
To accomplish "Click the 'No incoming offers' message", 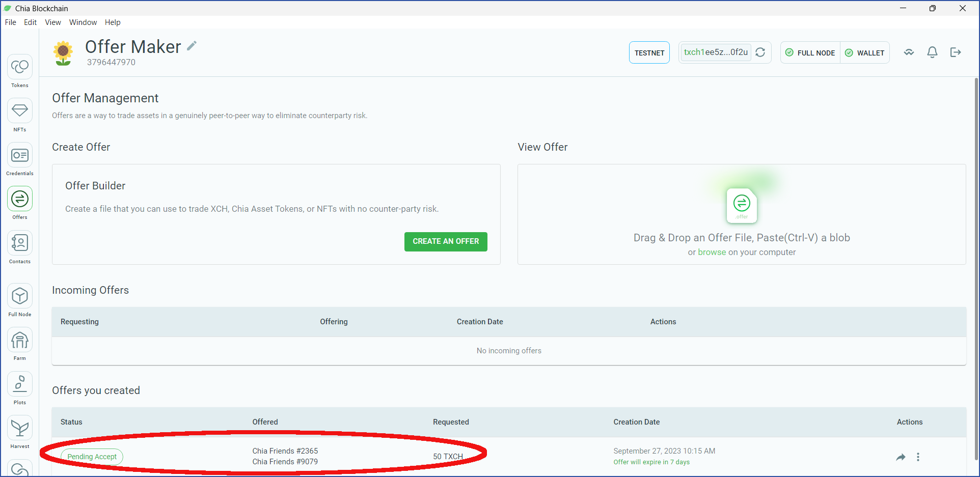I will (x=509, y=351).
